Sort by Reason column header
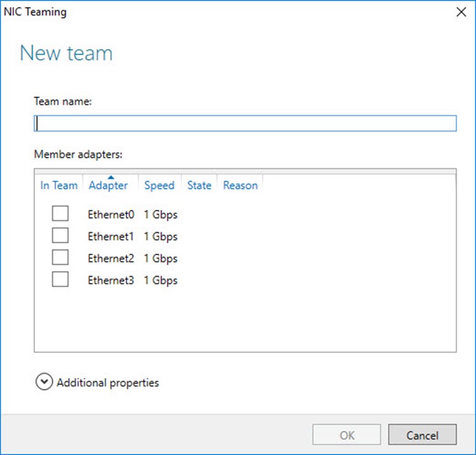Screen dimensions: 476x455 pyautogui.click(x=241, y=185)
